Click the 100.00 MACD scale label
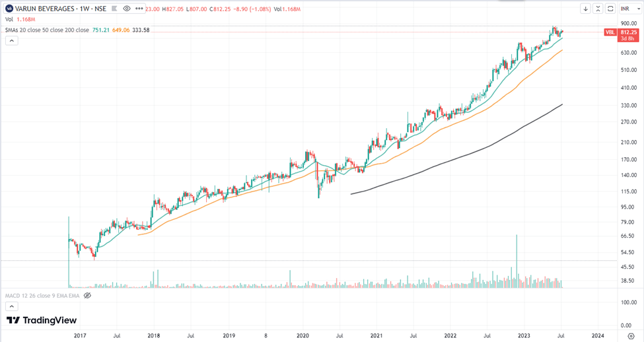This screenshot has height=342, width=644. (x=629, y=302)
